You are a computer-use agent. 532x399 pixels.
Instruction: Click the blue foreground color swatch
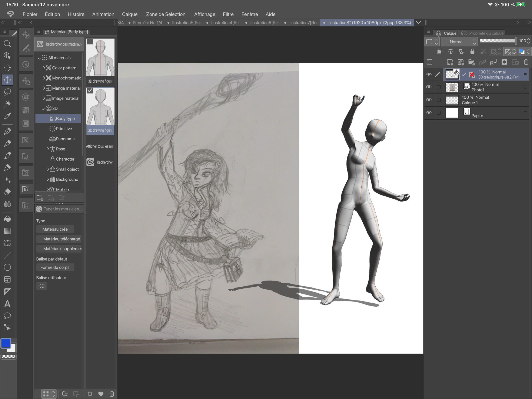coord(6,343)
